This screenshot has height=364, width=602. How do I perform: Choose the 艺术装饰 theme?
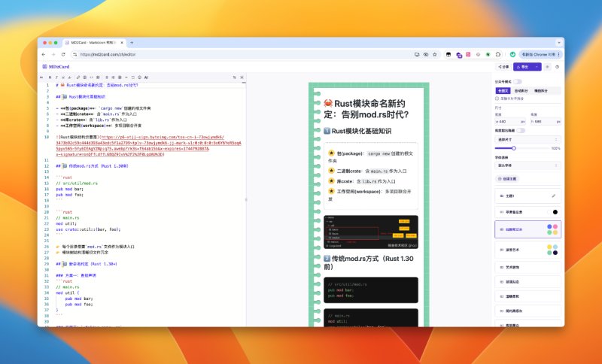pyautogui.click(x=528, y=267)
